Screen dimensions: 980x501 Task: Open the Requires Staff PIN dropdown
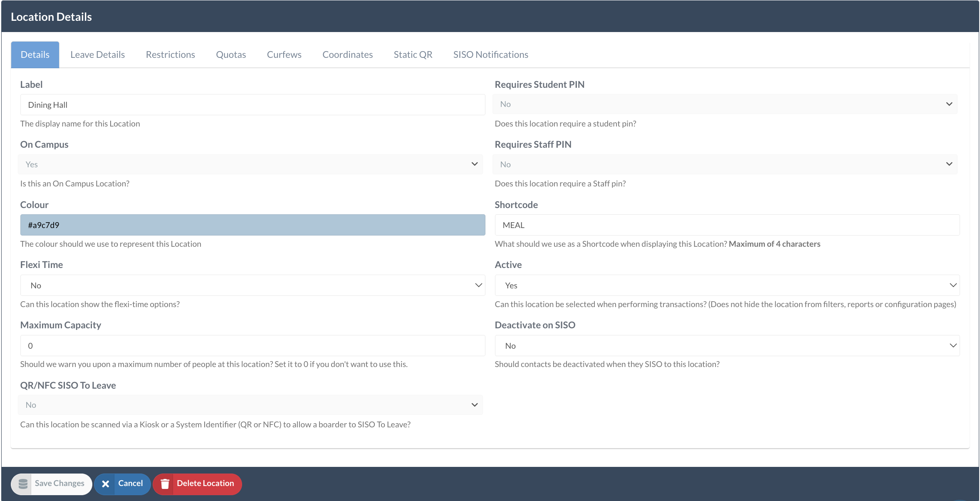click(x=725, y=164)
